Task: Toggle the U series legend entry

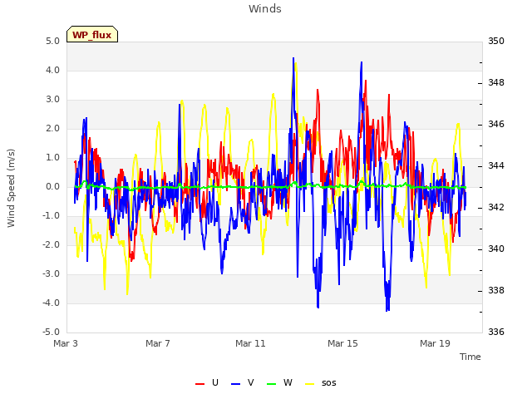Action: [207, 382]
